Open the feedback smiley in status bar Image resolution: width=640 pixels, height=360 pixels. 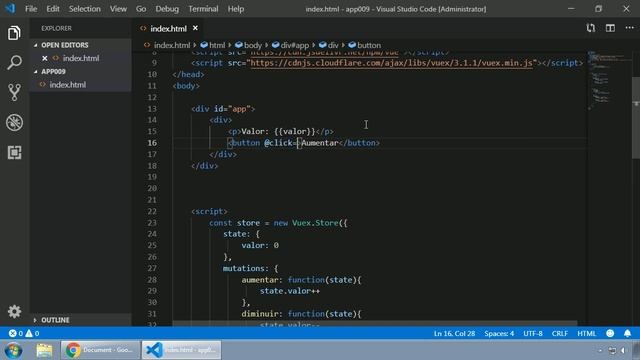tap(610, 333)
